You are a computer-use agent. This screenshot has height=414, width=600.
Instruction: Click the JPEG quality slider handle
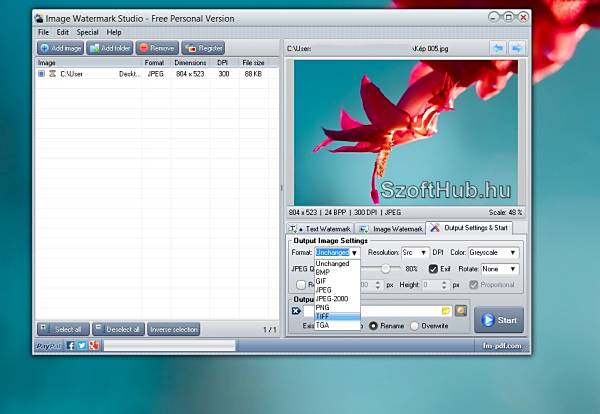click(x=385, y=269)
